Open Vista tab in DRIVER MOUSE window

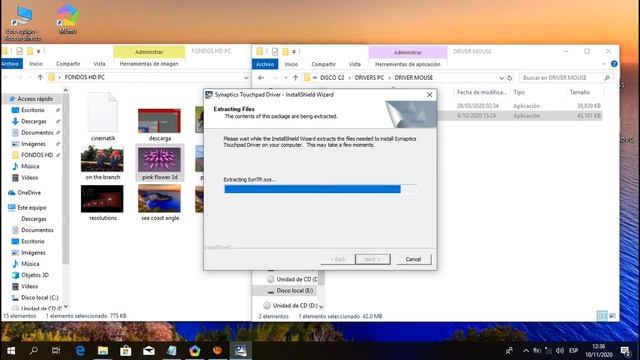355,64
